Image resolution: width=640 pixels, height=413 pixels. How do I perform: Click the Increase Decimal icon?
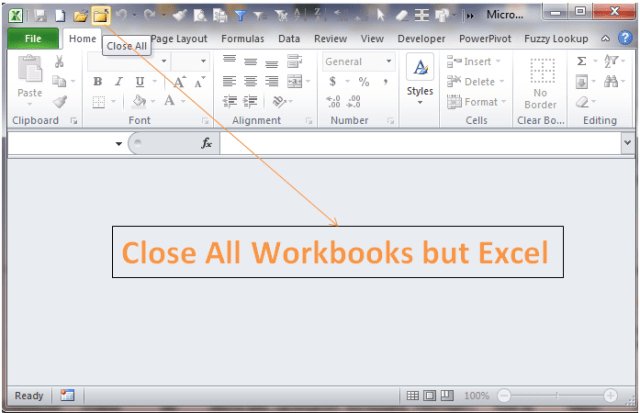pyautogui.click(x=333, y=101)
